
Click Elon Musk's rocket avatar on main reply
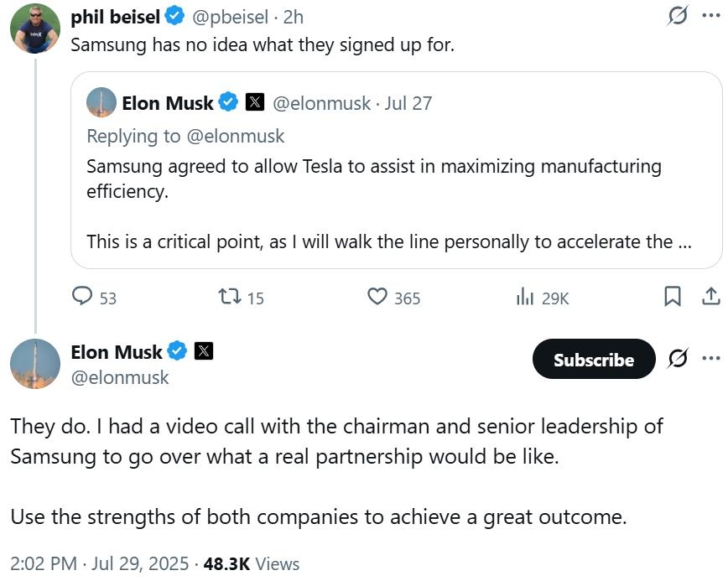[35, 364]
